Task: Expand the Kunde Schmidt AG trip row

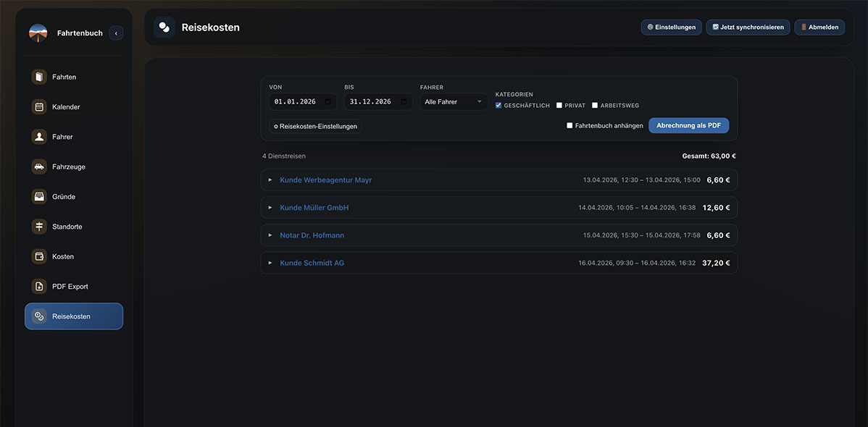Action: 498,263
